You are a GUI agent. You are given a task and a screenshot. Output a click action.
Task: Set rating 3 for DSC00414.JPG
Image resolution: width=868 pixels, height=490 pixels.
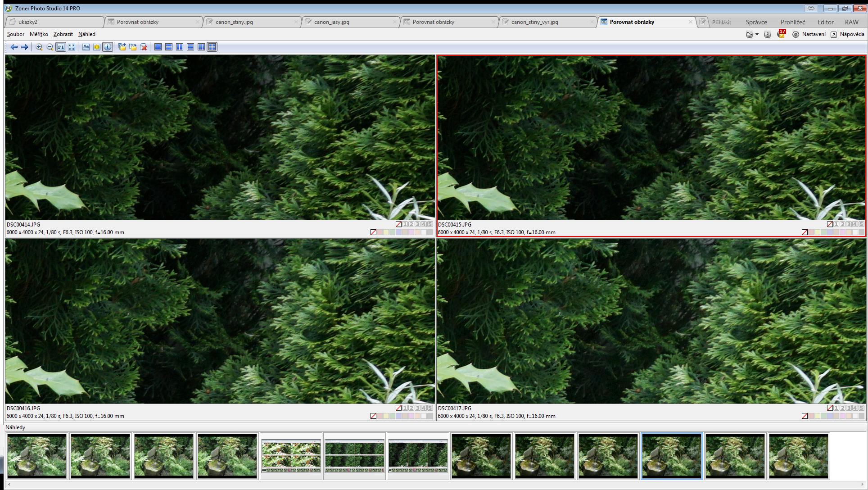tap(417, 224)
